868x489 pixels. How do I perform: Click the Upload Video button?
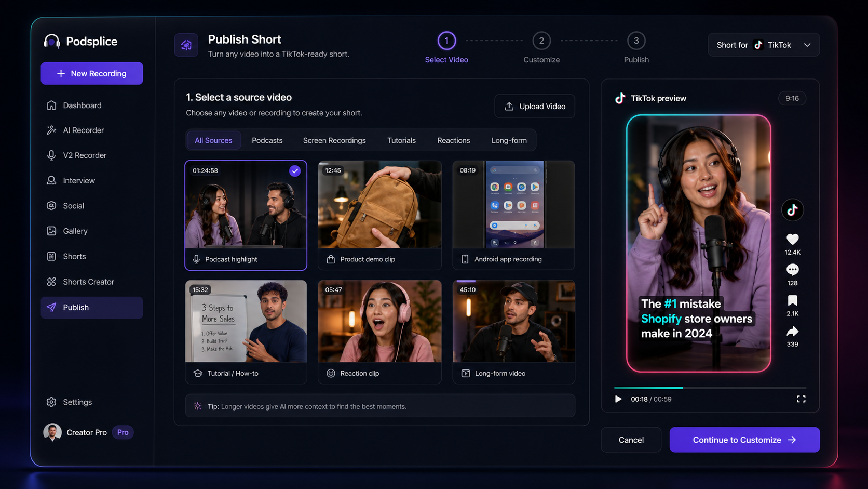(x=535, y=106)
